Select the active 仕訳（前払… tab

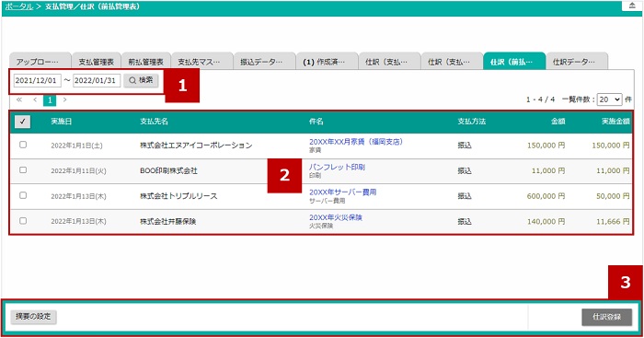point(514,62)
